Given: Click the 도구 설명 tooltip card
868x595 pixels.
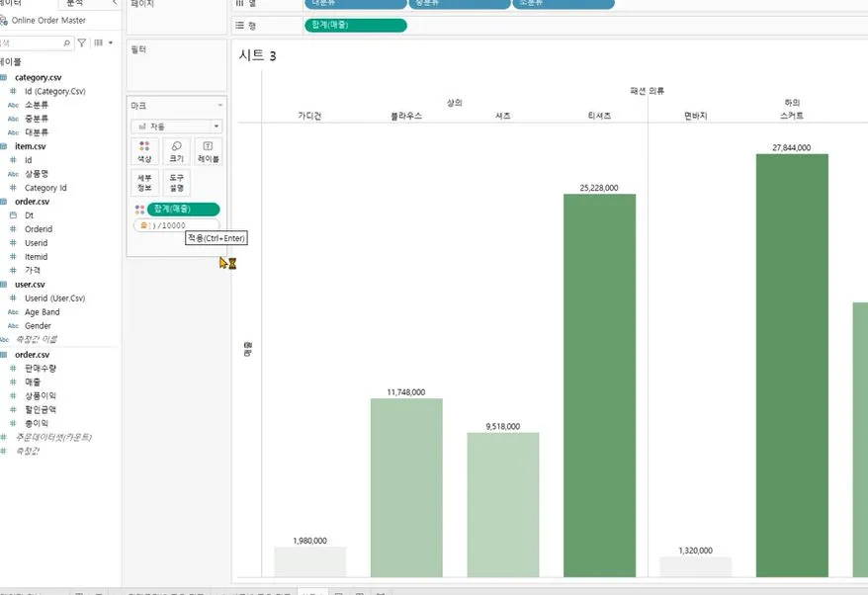Looking at the screenshot, I should [x=177, y=183].
